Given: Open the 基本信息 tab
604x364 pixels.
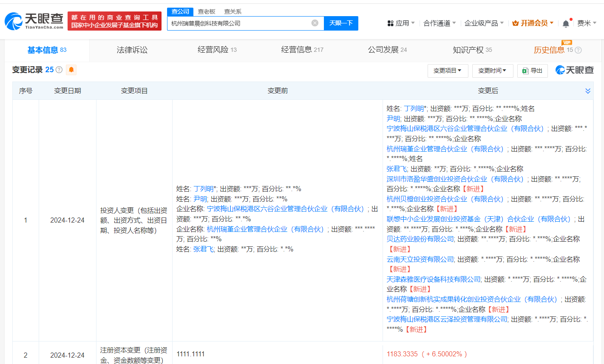Looking at the screenshot, I should (x=47, y=50).
